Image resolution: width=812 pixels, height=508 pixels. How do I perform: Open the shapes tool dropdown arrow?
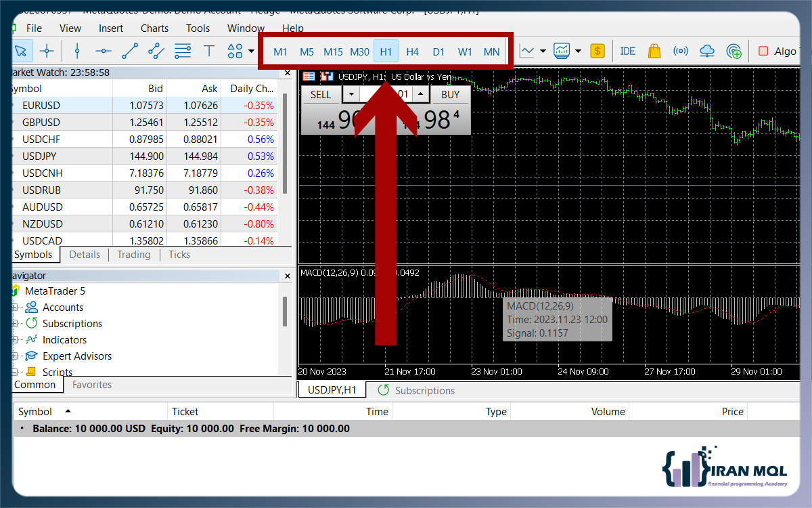[252, 51]
